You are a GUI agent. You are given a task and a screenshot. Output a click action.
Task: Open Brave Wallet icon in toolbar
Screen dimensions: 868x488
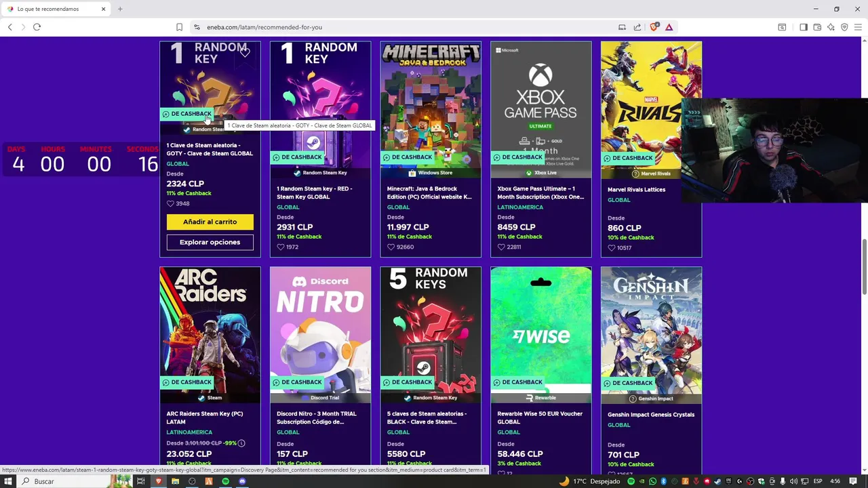tap(817, 27)
